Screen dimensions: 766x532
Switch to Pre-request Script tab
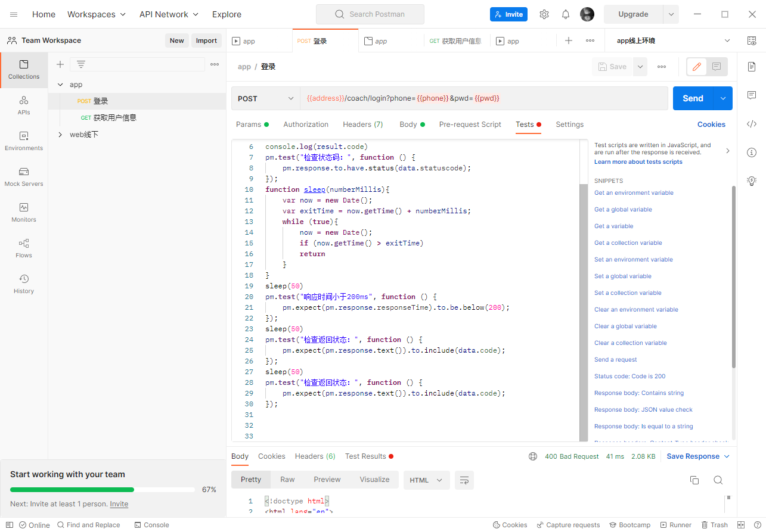coord(470,125)
